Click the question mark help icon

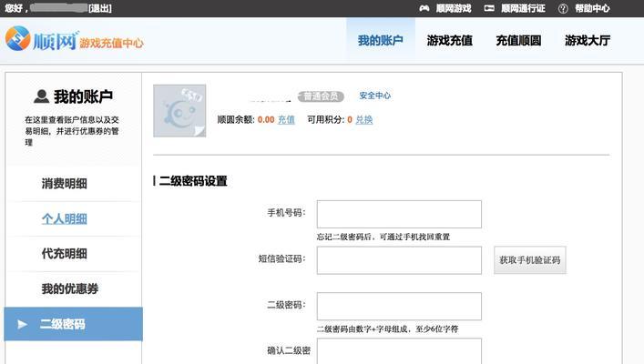(x=563, y=8)
